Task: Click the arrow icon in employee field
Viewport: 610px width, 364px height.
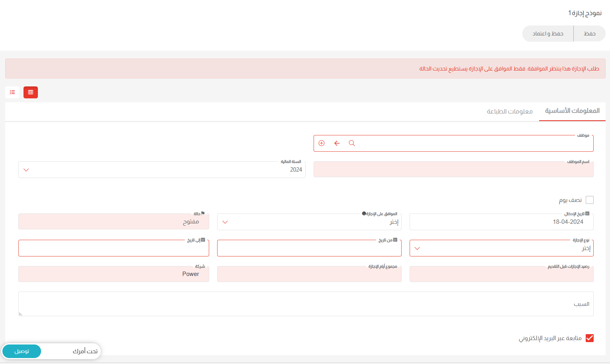Action: [x=337, y=143]
